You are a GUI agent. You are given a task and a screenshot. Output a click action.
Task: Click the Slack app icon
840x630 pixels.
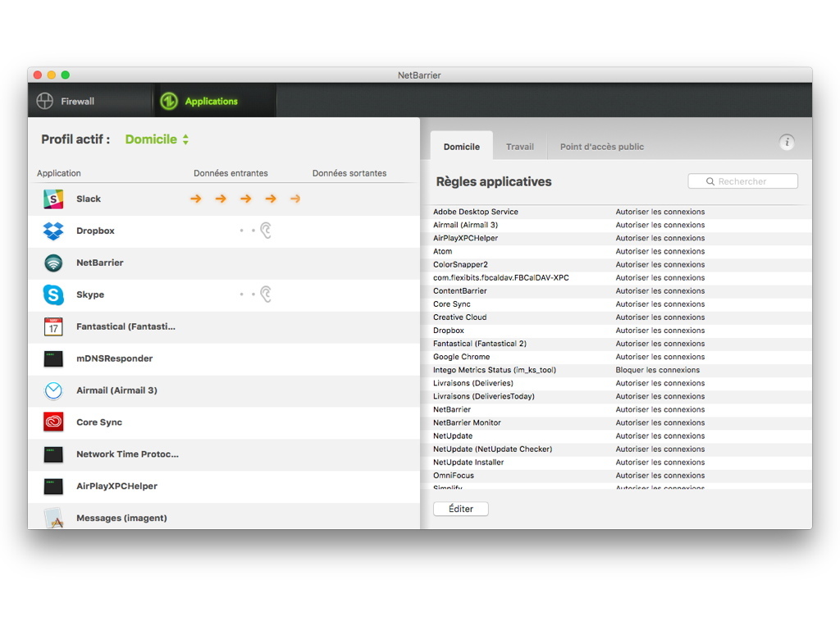point(53,199)
